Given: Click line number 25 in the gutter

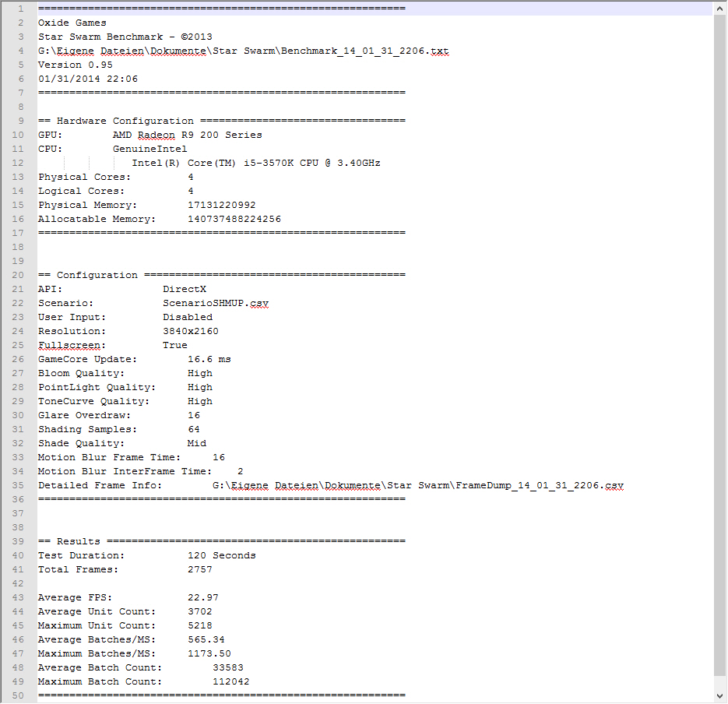Looking at the screenshot, I should point(18,346).
